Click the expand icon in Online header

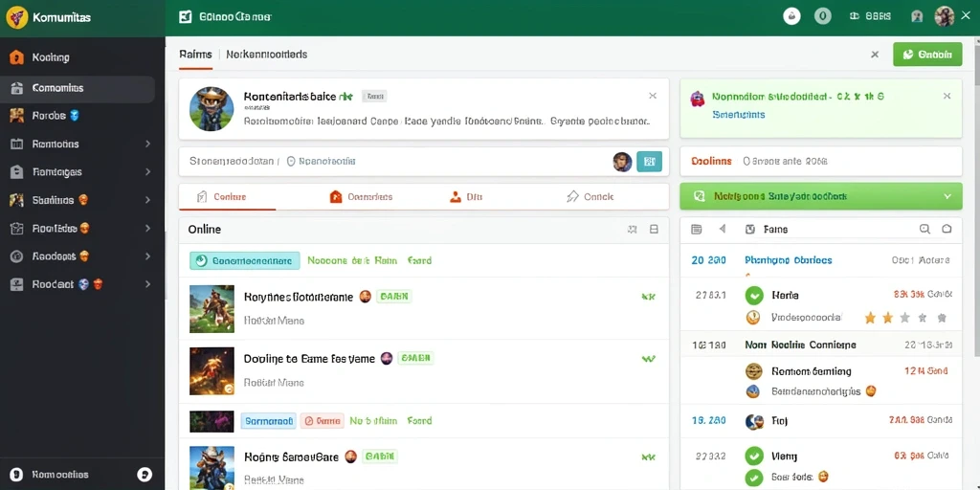[632, 230]
